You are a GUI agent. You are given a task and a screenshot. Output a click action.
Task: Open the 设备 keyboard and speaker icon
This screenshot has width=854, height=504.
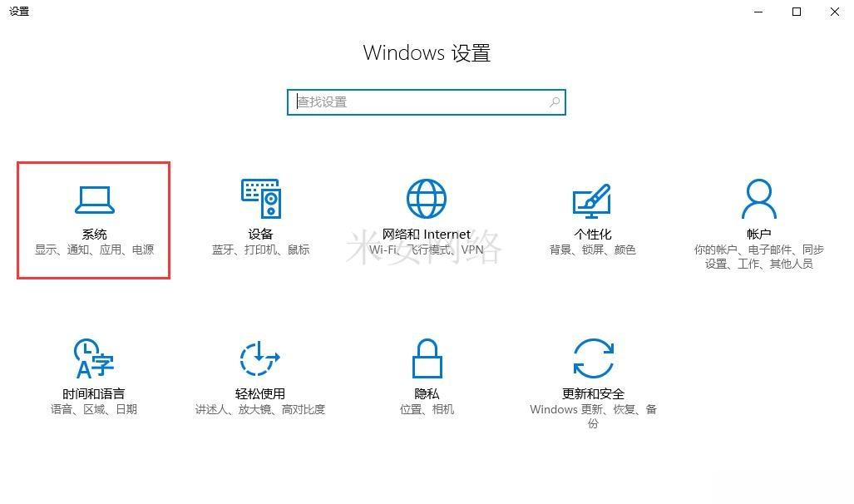261,198
